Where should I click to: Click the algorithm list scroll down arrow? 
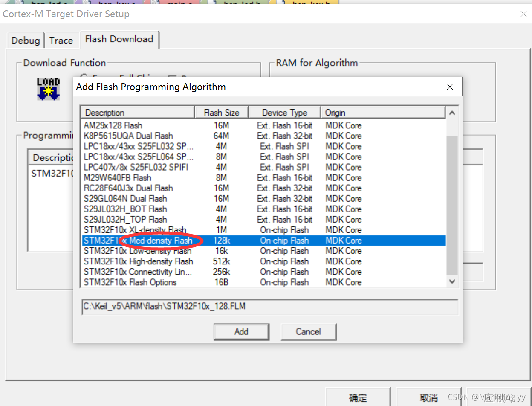click(x=452, y=281)
